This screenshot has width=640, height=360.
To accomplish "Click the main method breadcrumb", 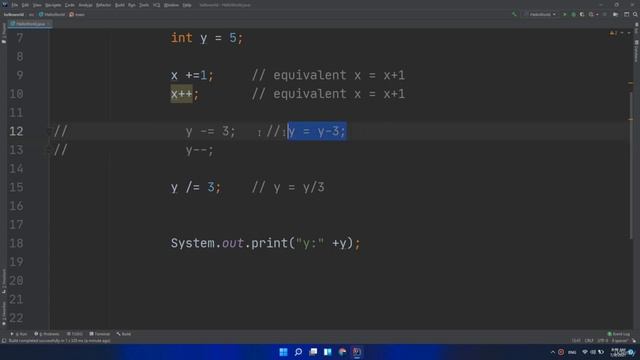I will (77, 14).
